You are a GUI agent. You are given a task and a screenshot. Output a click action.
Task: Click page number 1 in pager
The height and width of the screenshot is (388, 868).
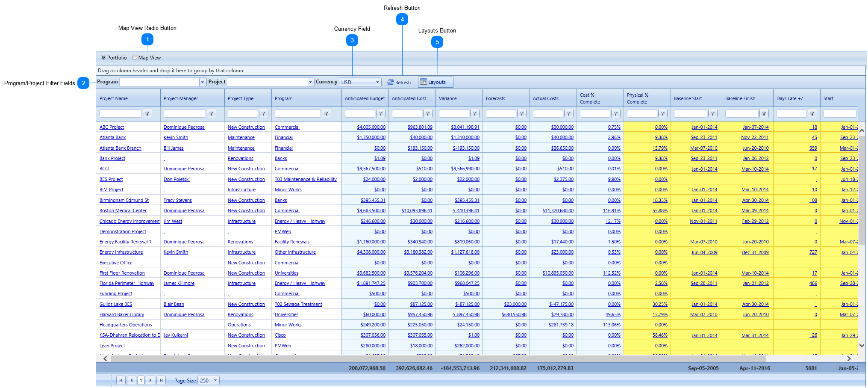(x=141, y=380)
